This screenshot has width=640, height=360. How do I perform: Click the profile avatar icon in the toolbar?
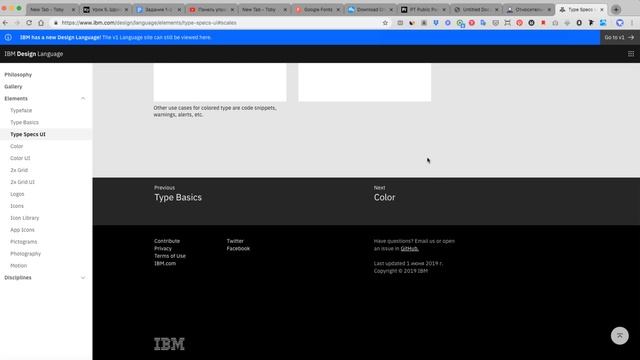pyautogui.click(x=620, y=23)
